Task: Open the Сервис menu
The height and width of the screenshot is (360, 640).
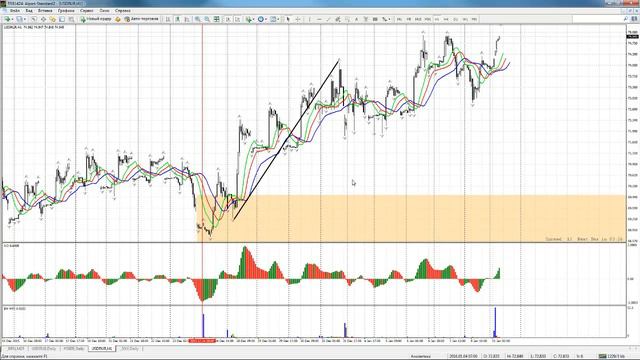Action: (87, 11)
